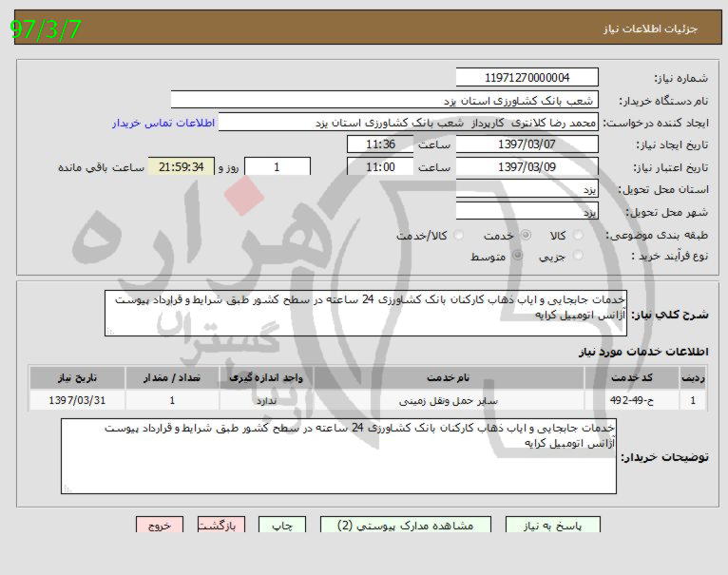Click the 'تاریخ نیاز' column header

pos(78,378)
